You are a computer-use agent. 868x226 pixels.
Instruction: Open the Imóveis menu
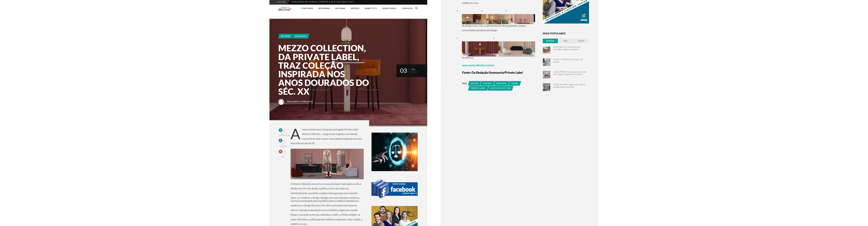coord(355,8)
